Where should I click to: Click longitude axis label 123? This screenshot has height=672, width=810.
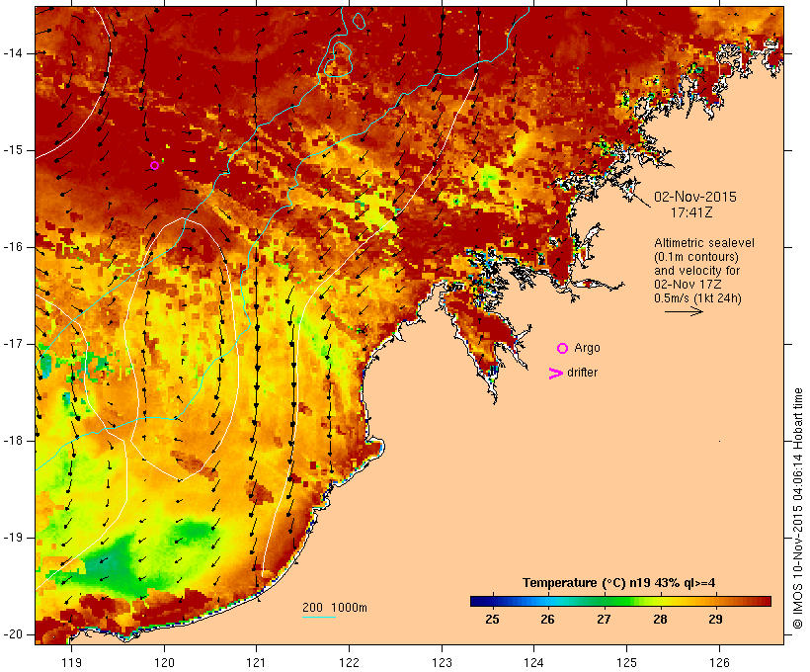click(x=442, y=662)
